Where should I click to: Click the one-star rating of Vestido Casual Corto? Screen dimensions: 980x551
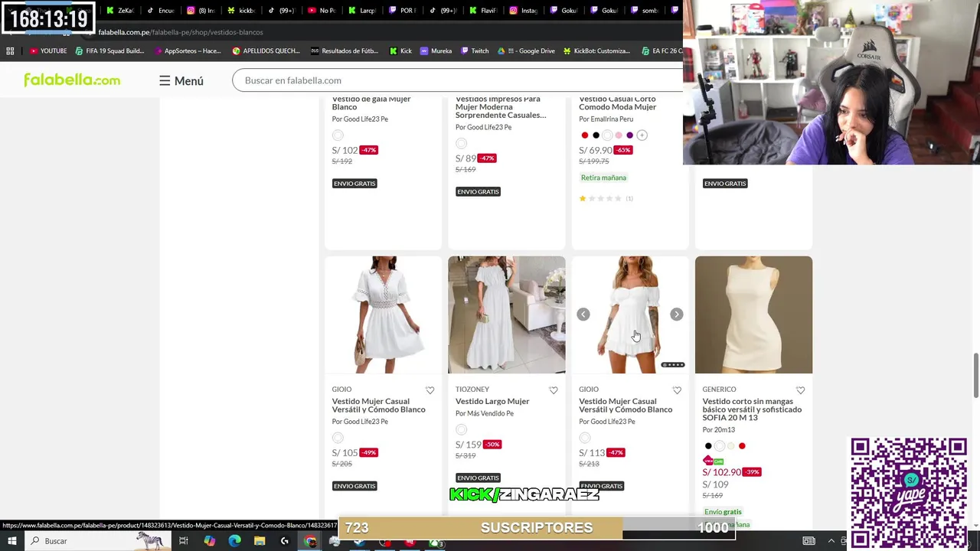583,198
